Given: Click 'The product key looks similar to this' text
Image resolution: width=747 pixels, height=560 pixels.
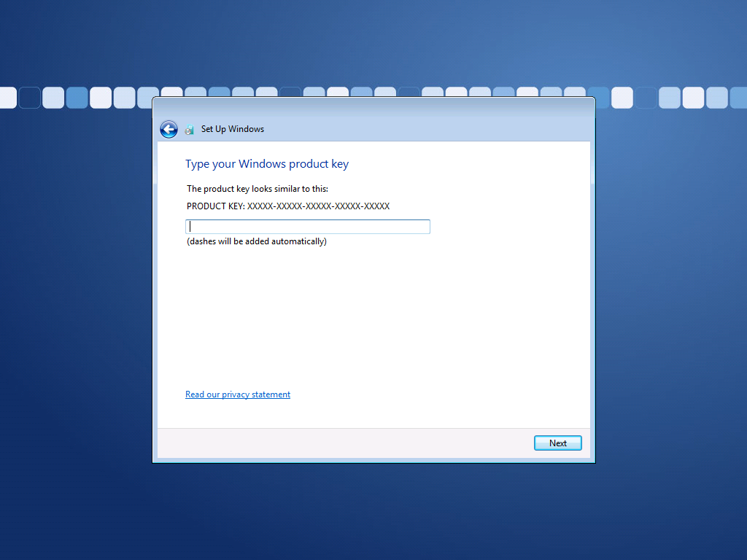Looking at the screenshot, I should point(258,189).
